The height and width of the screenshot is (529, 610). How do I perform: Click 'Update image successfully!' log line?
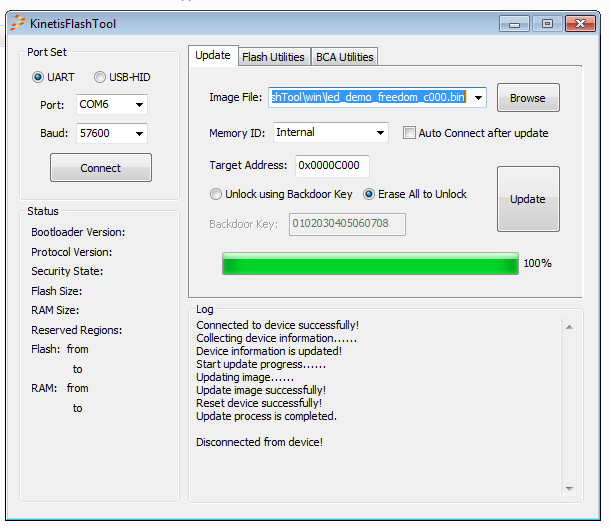[x=261, y=390]
